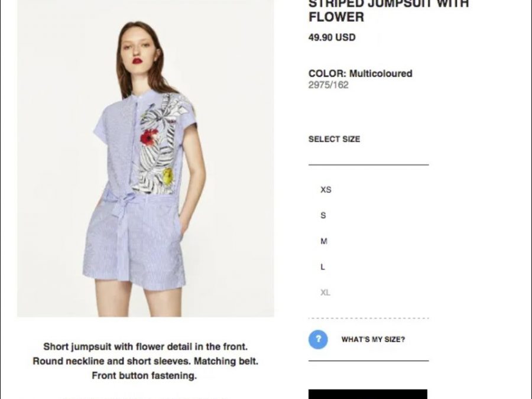Screen dimensions: 532x399
Task: Click the line under SELECT SIZE
Action: coord(368,165)
